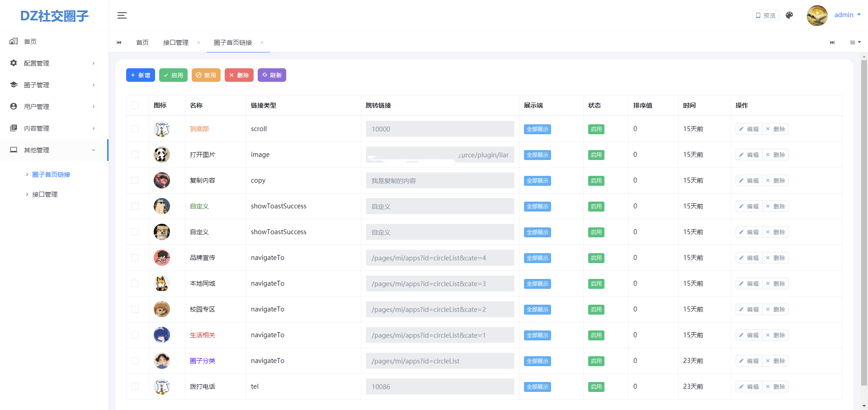Click the blue 新增 button
Viewport: 868px width, 410px height.
click(141, 75)
